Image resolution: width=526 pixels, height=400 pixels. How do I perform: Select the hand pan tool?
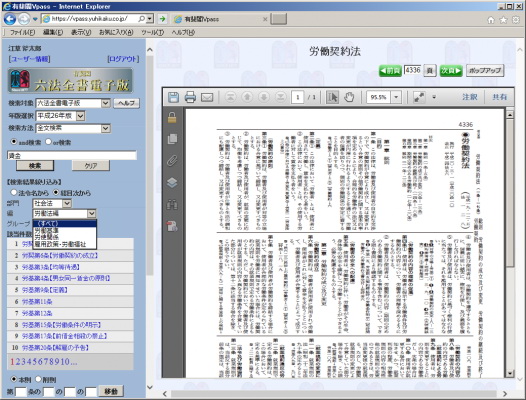tap(349, 97)
